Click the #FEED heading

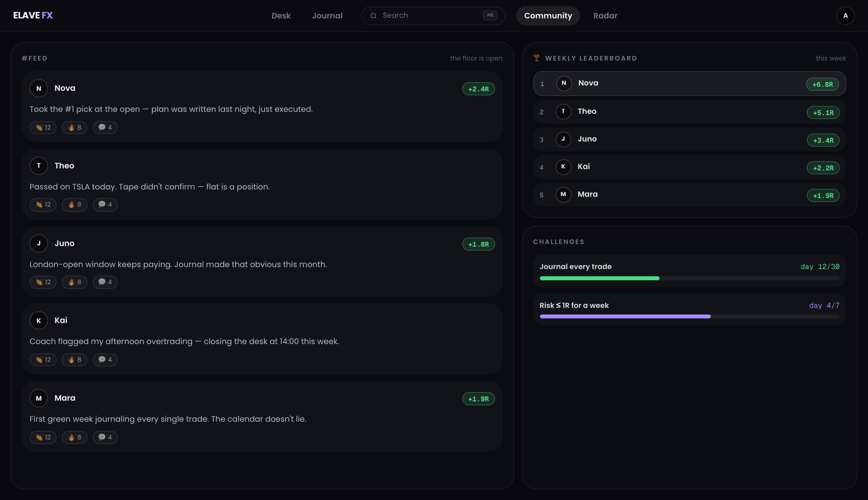[x=35, y=58]
